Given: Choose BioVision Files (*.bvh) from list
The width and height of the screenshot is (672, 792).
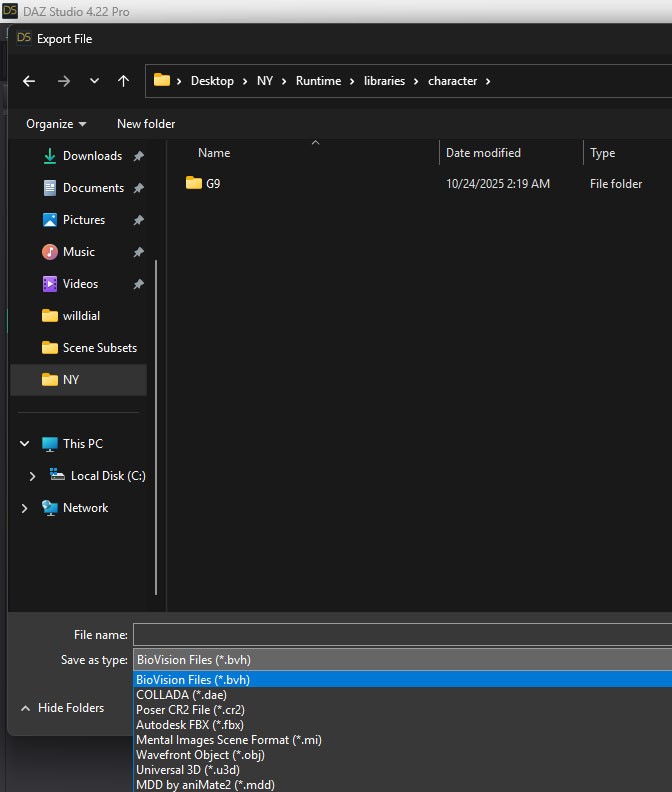Looking at the screenshot, I should tap(403, 679).
